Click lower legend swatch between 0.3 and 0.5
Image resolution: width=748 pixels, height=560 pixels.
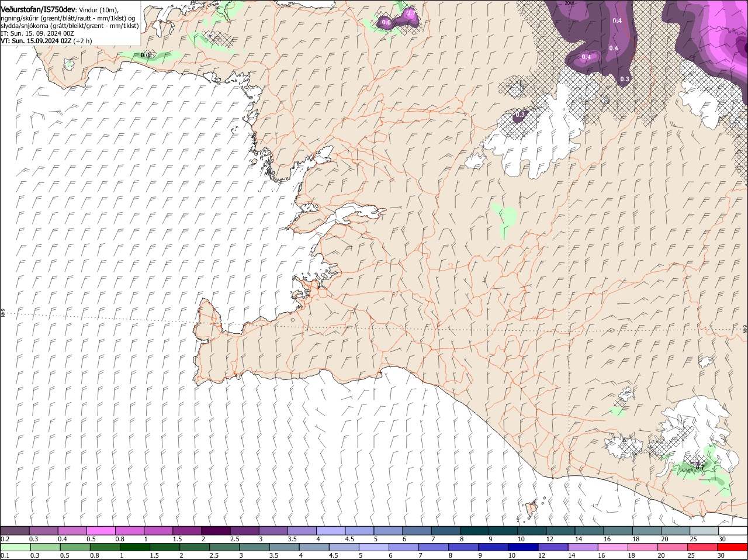click(x=46, y=547)
